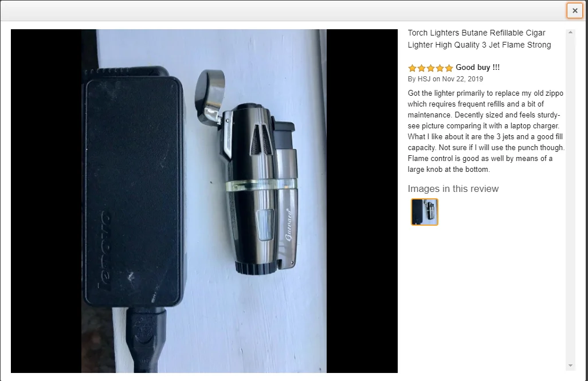Select the review photo thumbnail
588x381 pixels.
(x=425, y=212)
